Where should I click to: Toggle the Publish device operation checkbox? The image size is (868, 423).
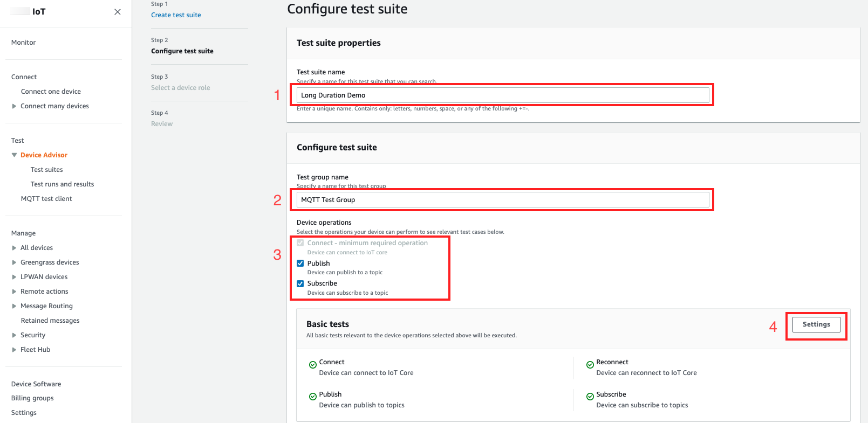(300, 263)
